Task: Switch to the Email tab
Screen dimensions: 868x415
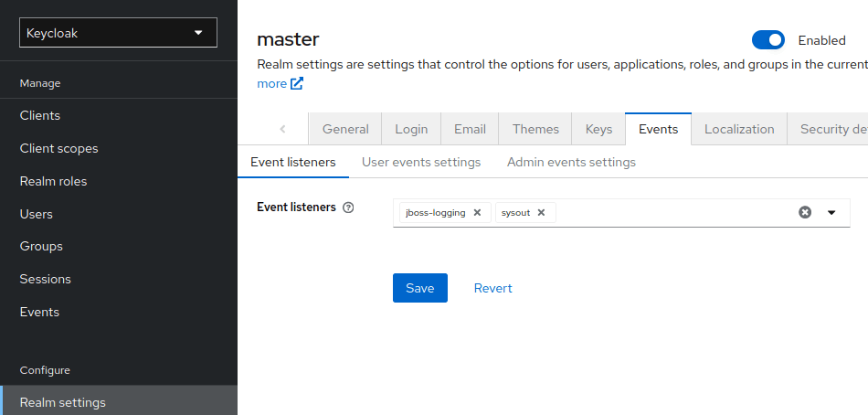Action: [470, 129]
